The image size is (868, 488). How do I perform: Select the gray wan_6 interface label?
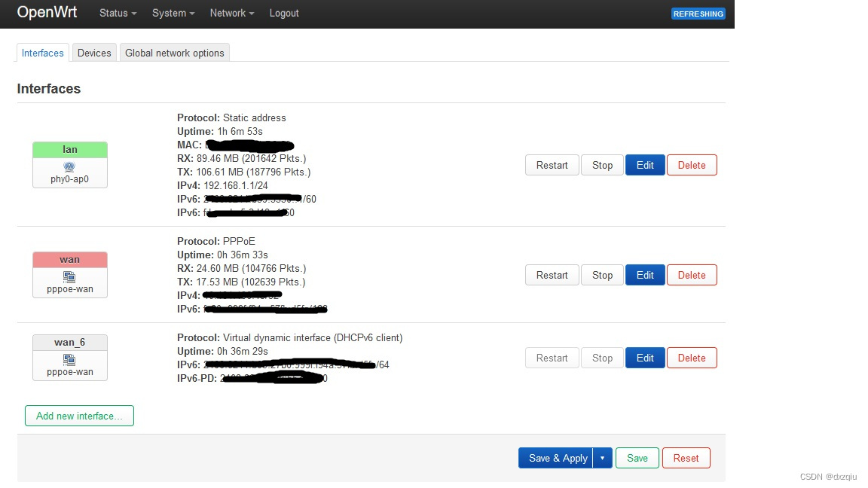(x=70, y=343)
